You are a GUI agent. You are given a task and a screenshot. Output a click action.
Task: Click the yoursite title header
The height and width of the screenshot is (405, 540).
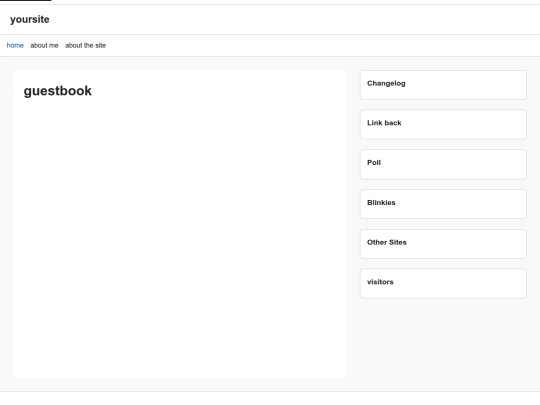click(30, 20)
